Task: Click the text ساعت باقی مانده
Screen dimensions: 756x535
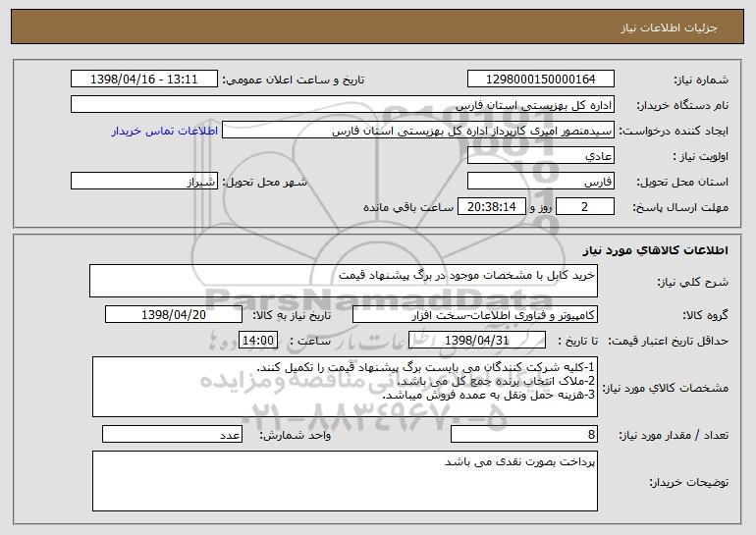Action: (408, 207)
